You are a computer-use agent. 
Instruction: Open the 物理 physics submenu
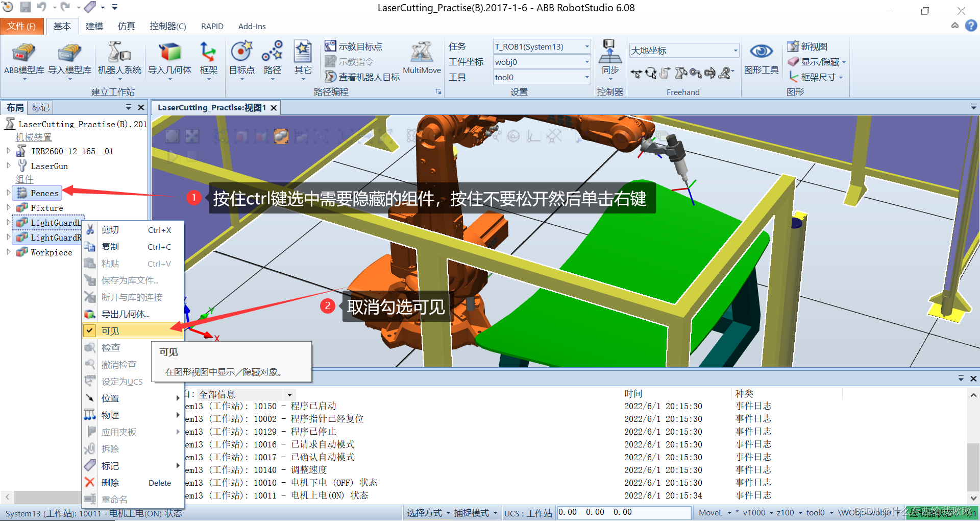(x=133, y=415)
